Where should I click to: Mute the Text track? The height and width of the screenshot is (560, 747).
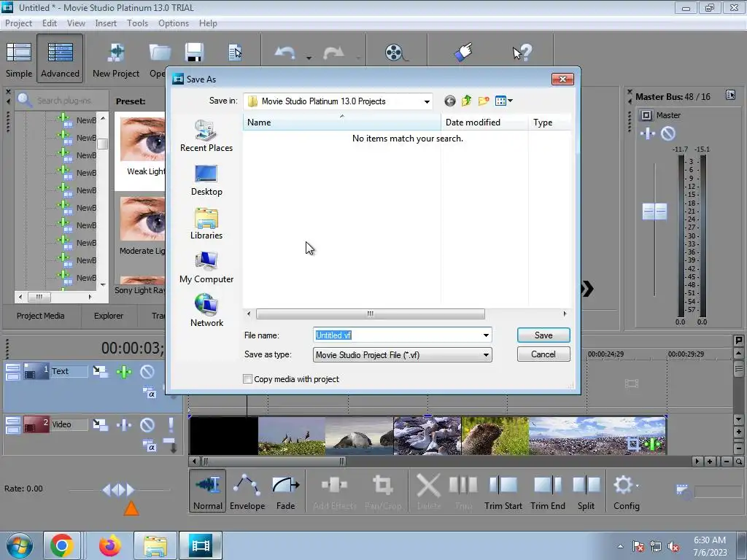tap(147, 371)
